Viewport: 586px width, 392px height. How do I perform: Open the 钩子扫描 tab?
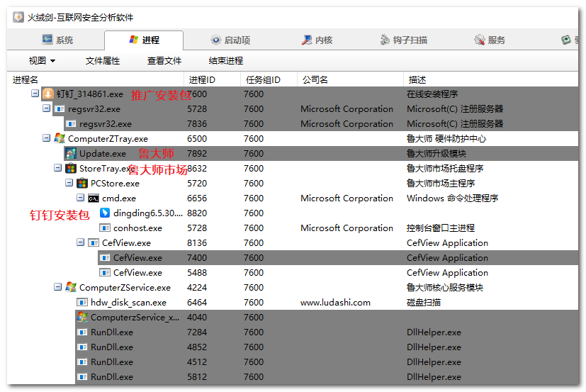[x=404, y=40]
